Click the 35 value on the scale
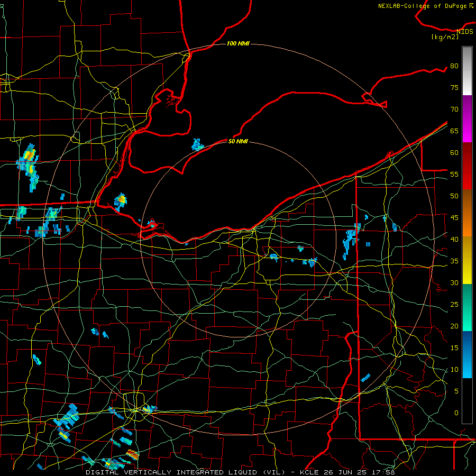Image resolution: width=476 pixels, height=476 pixels. pyautogui.click(x=454, y=261)
